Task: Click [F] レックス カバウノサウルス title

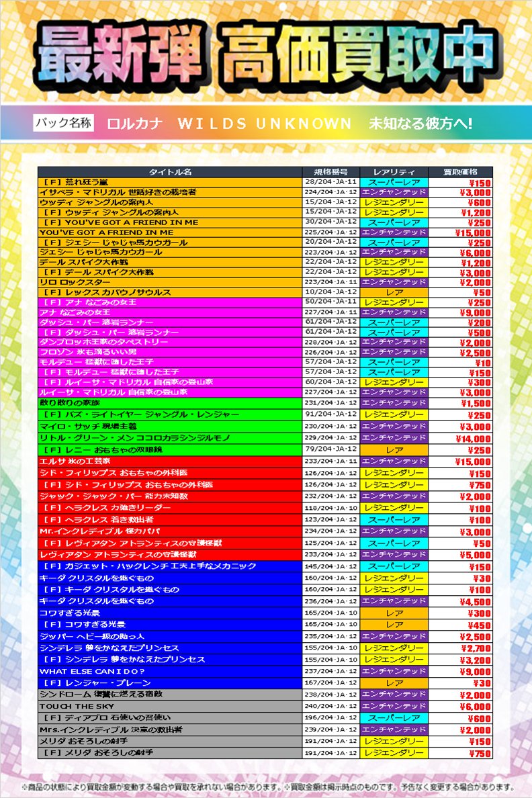Action: [x=170, y=292]
